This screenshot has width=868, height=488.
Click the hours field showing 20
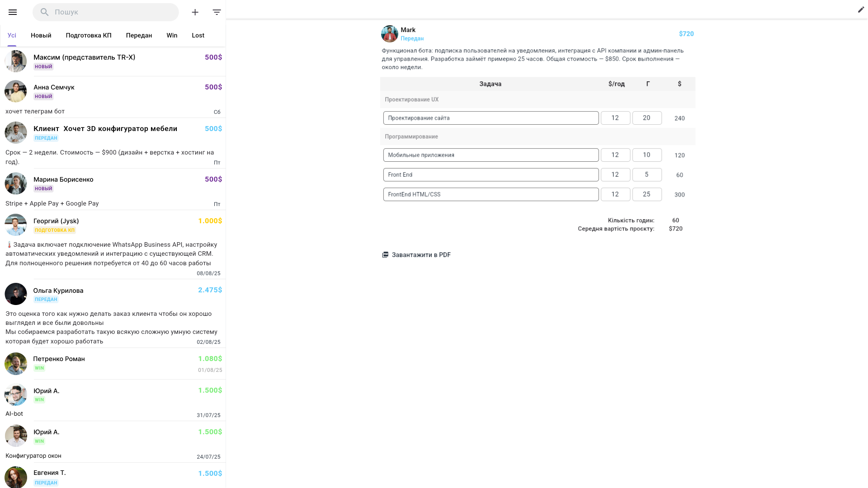click(x=647, y=118)
